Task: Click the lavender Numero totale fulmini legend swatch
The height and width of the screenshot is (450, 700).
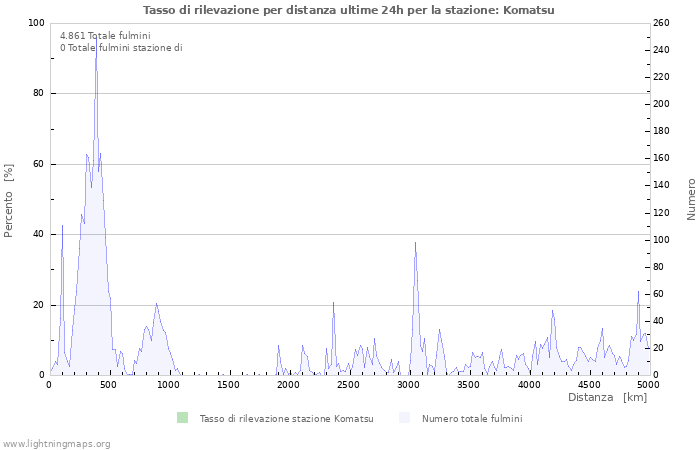Action: pos(404,418)
